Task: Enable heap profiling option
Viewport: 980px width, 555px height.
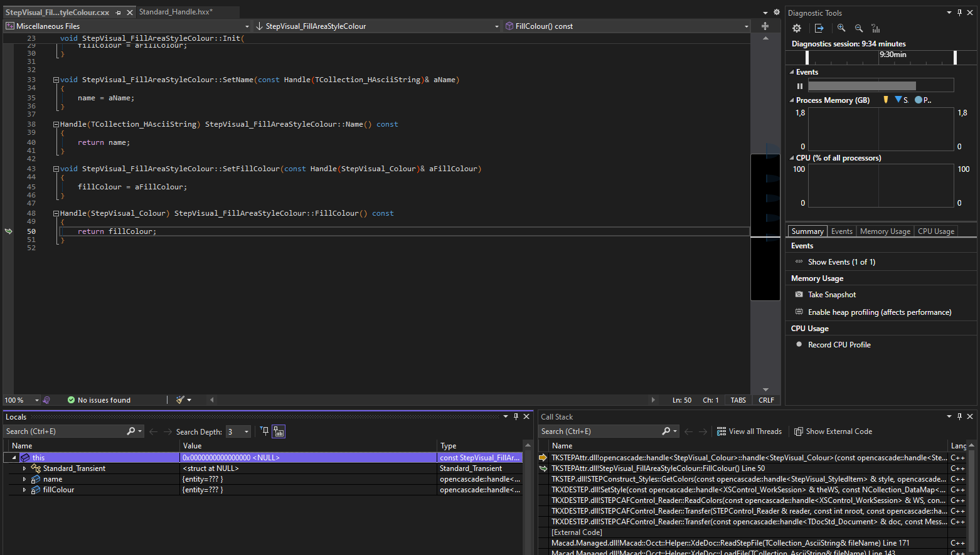Action: 879,312
